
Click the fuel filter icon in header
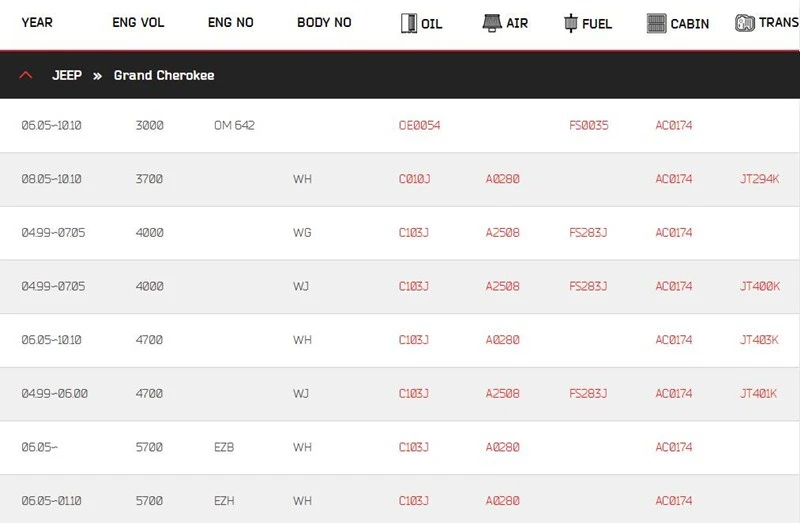click(571, 23)
